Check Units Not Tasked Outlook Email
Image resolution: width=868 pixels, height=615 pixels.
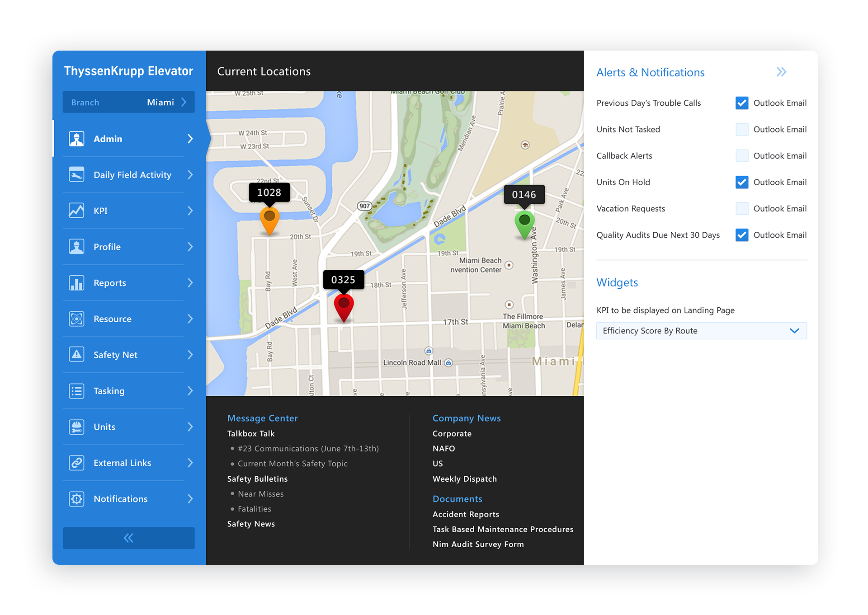742,129
